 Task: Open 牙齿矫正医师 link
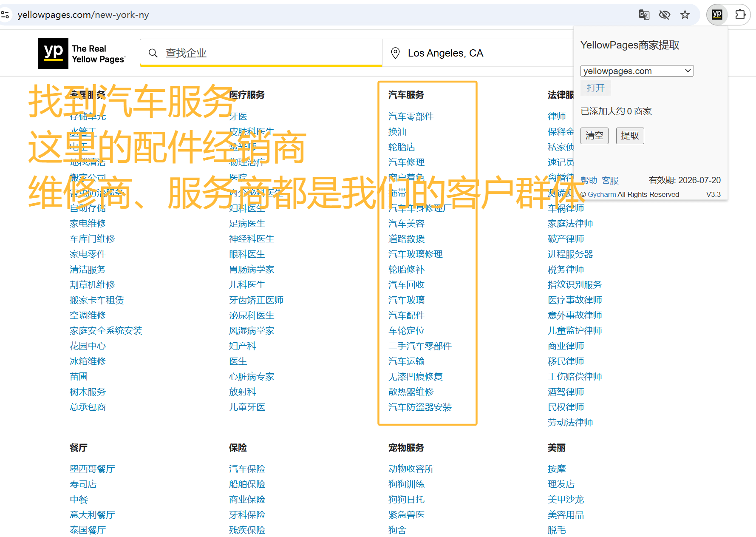coord(256,300)
